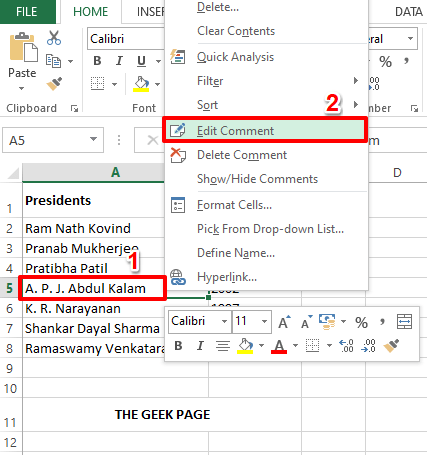Click the Cut scissors icon
This screenshot has width=427, height=455.
coord(54,38)
